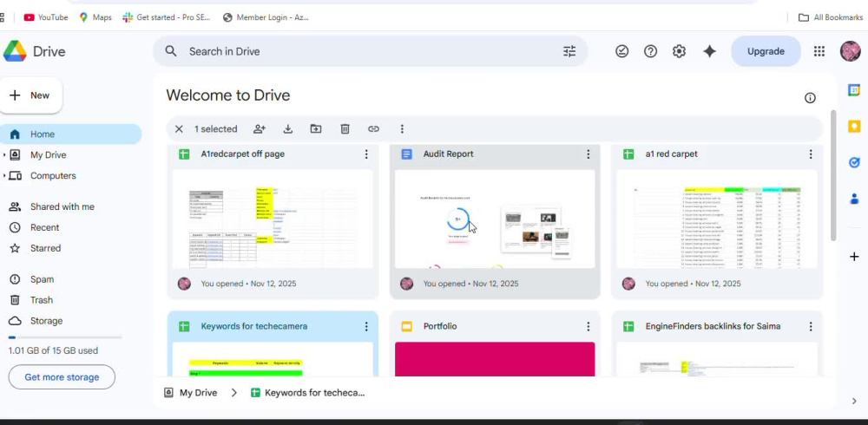Click the Get add-ons plus icon

pyautogui.click(x=854, y=257)
